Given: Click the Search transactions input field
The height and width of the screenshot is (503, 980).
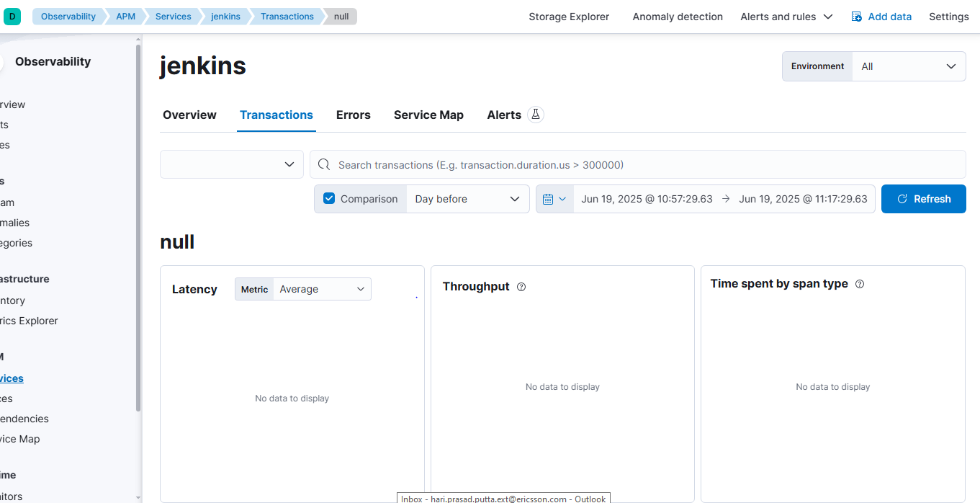Looking at the screenshot, I should tap(638, 164).
